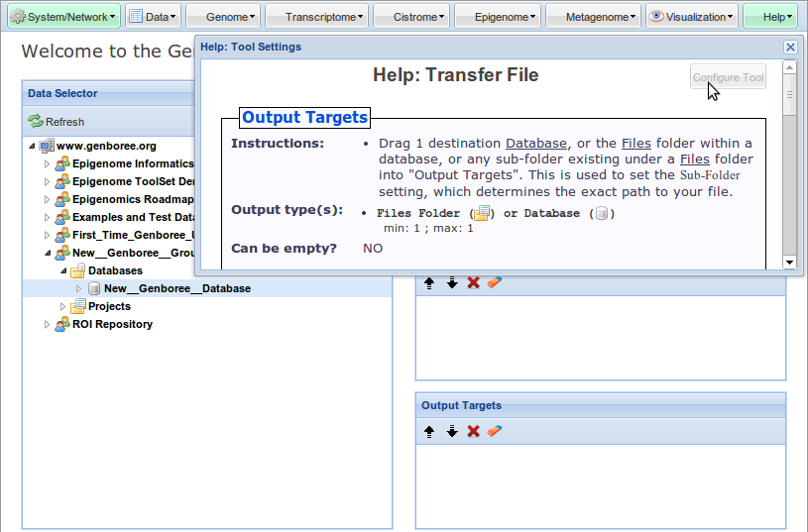Image resolution: width=808 pixels, height=532 pixels.
Task: Expand the ROI Repository tree node
Action: coord(47,324)
